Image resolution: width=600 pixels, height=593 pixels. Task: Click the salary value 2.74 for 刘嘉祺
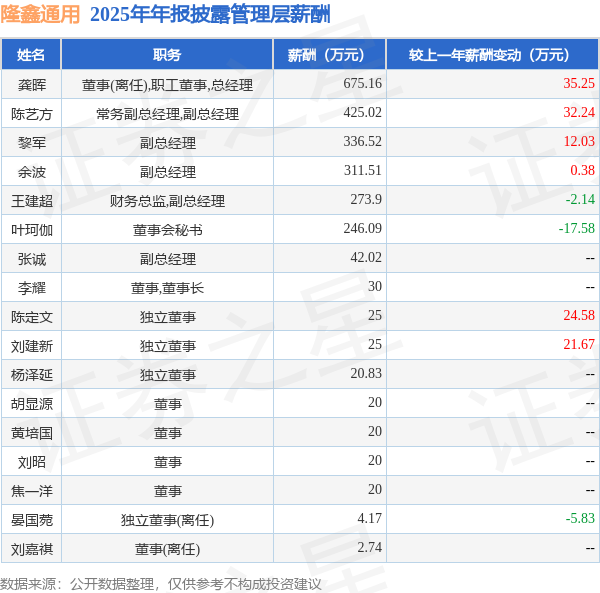coord(369,547)
